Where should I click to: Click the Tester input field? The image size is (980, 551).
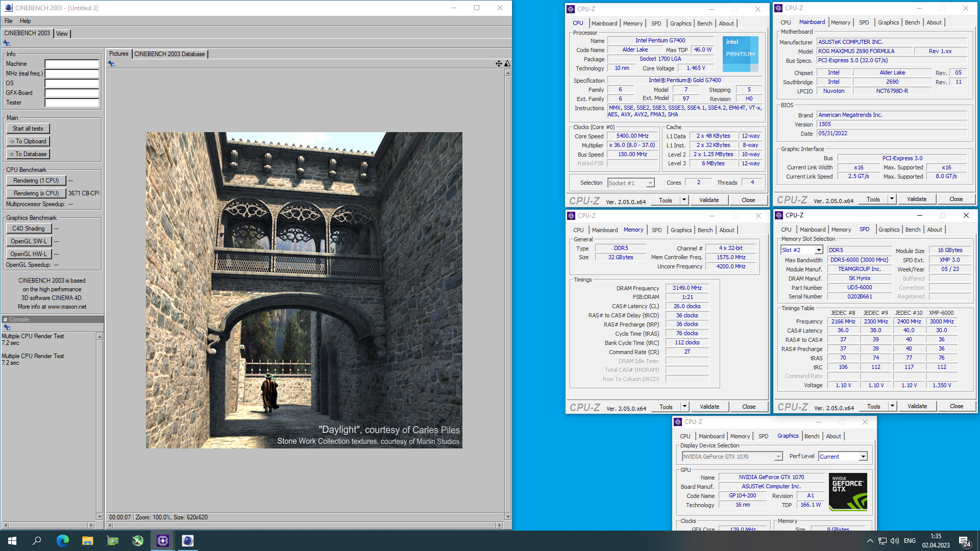(71, 103)
